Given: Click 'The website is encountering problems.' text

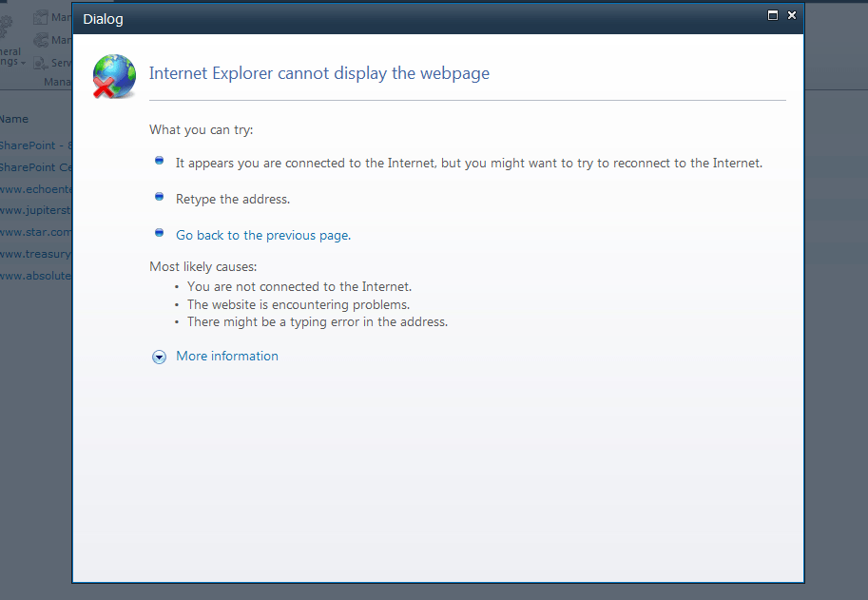Looking at the screenshot, I should point(299,304).
